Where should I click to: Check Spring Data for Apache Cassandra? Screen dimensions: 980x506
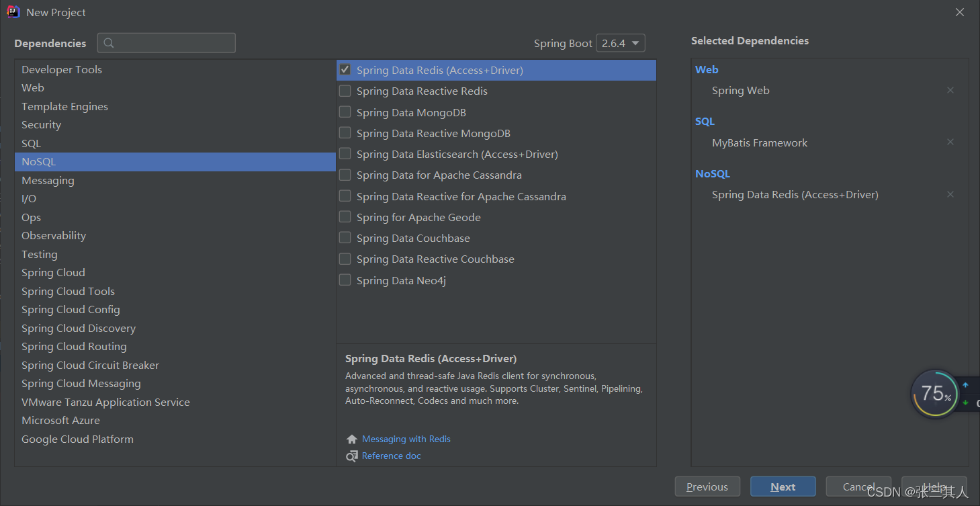(345, 175)
